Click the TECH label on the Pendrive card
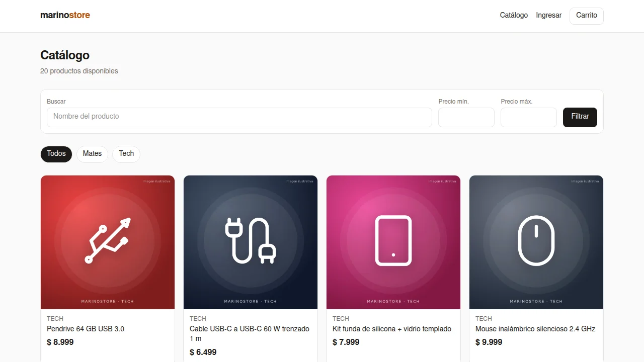The width and height of the screenshot is (644, 362). (55, 318)
